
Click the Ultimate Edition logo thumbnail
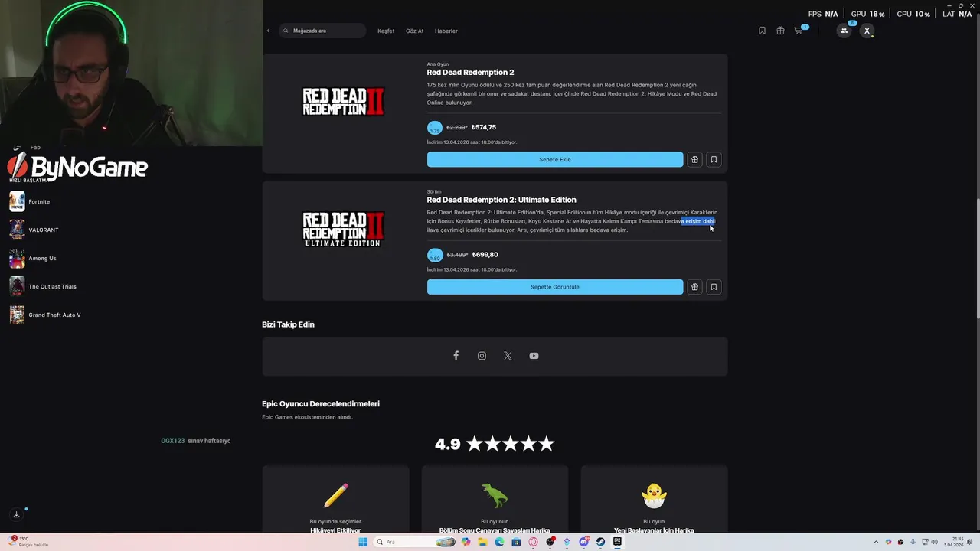[343, 230]
